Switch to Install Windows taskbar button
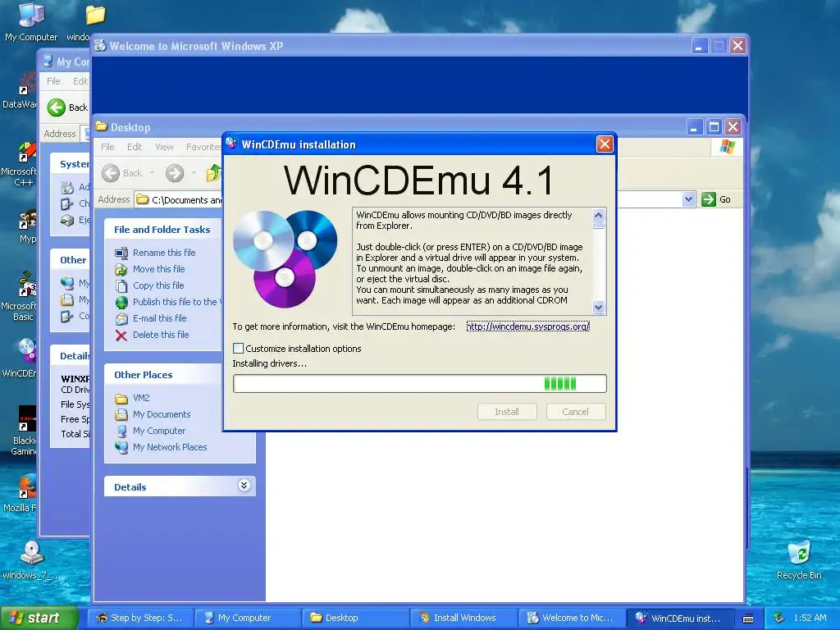Screen dimensions: 840x630 (x=463, y=618)
